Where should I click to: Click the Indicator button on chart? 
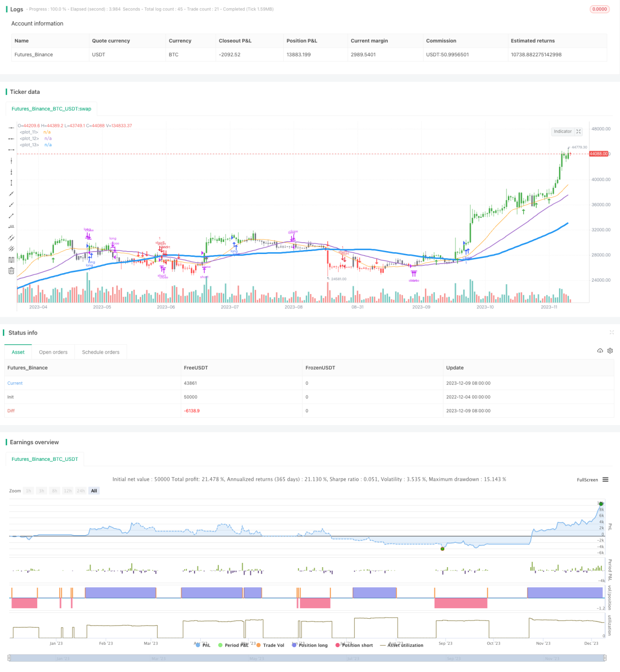coord(563,132)
